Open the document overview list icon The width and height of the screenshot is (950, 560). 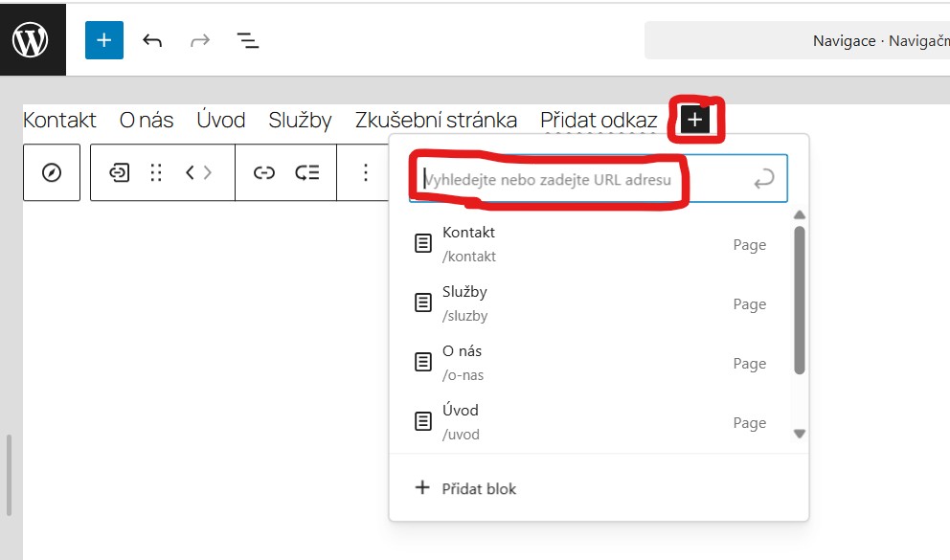pos(247,40)
